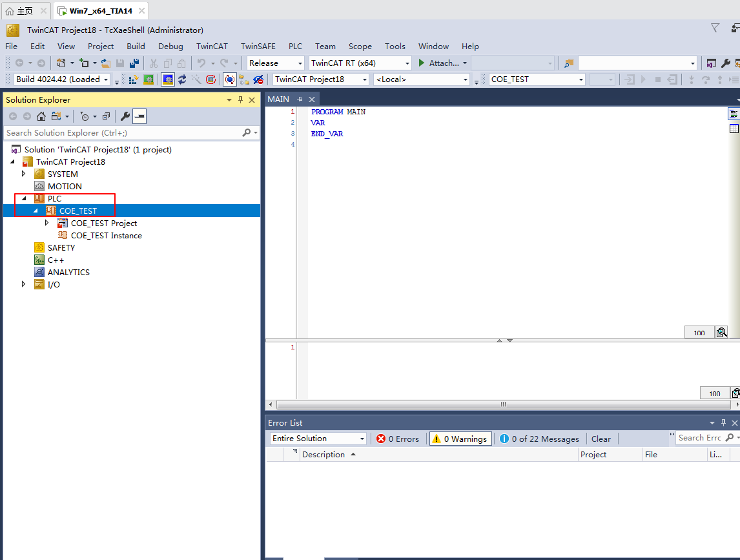
Task: Click the Scan magic wand icon
Action: (x=196, y=79)
